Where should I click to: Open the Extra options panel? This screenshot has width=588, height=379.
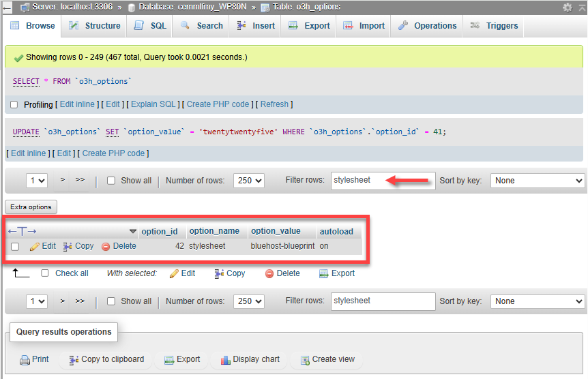click(x=31, y=207)
